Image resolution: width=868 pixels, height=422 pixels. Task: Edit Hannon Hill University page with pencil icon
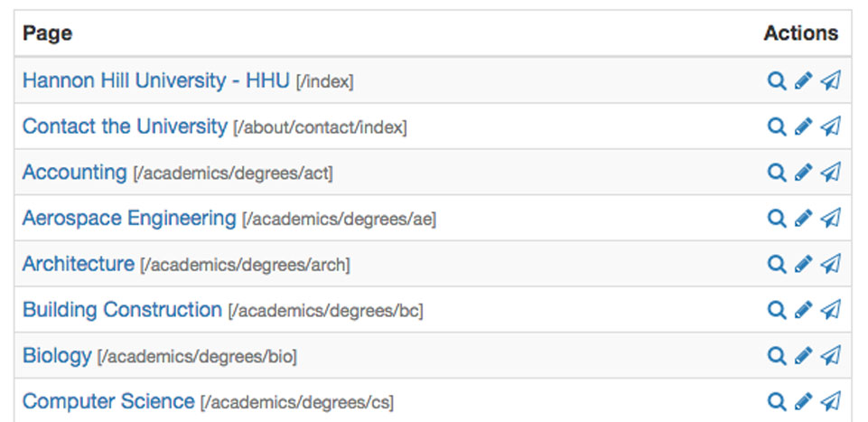[x=803, y=80]
